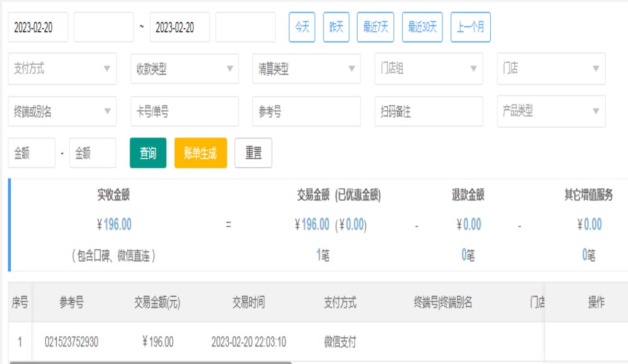This screenshot has width=628, height=364.
Task: Expand the 门店组 dropdown
Action: (x=428, y=69)
